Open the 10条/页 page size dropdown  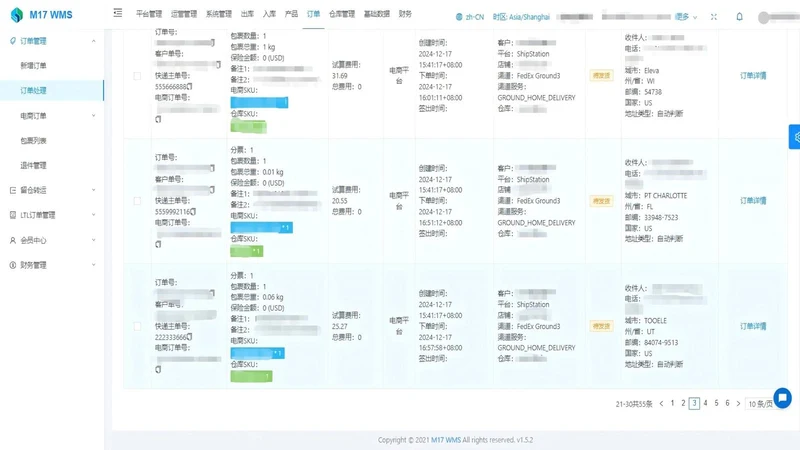(760, 404)
